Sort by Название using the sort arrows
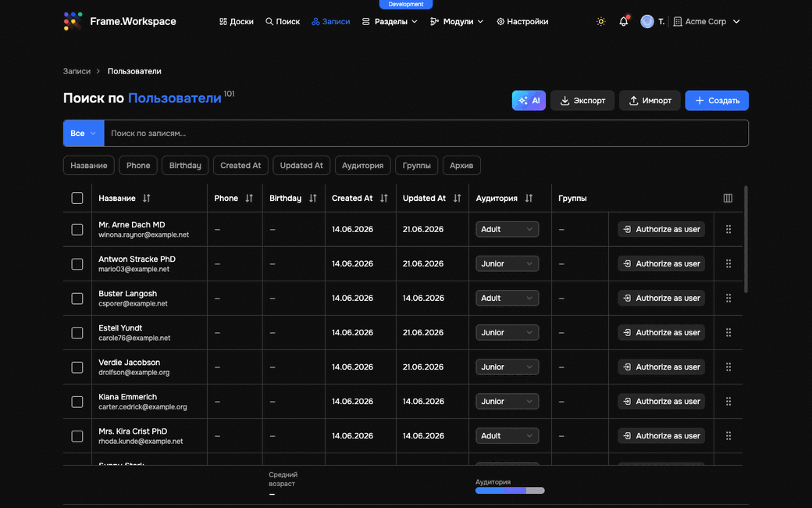This screenshot has width=812, height=508. [147, 198]
